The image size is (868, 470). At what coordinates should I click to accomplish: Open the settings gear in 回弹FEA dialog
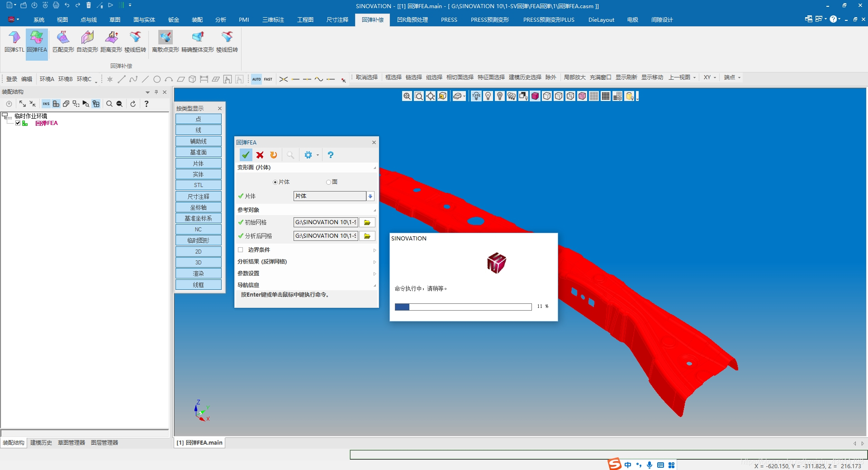pyautogui.click(x=308, y=155)
